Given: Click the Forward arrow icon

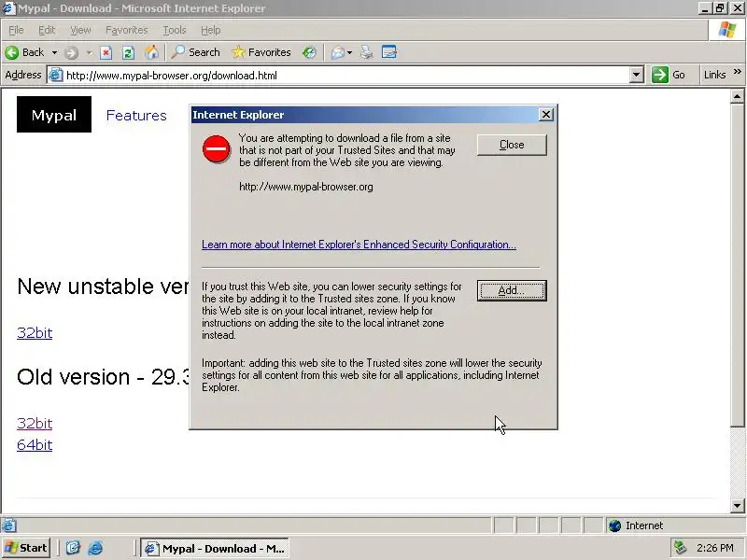Looking at the screenshot, I should [x=72, y=52].
